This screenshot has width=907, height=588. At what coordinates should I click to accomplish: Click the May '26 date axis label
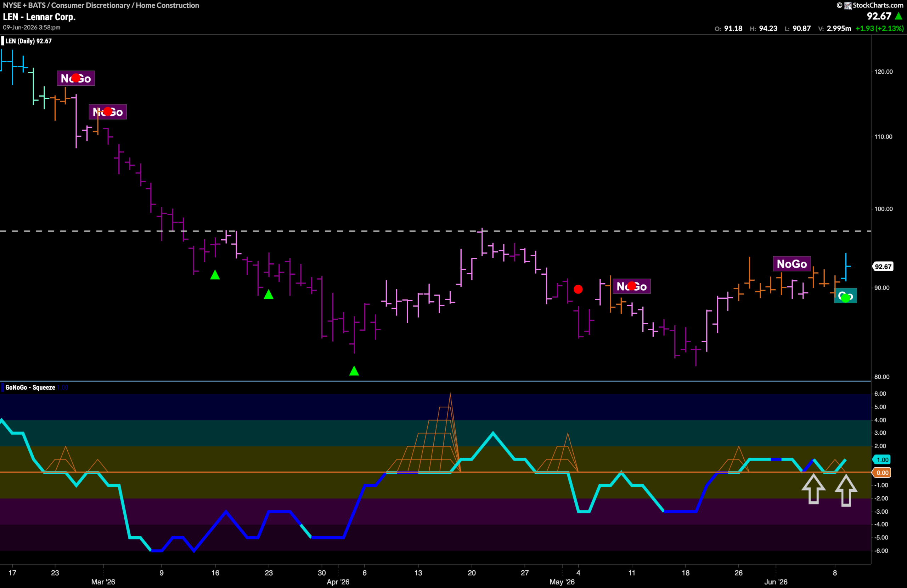[x=562, y=582]
